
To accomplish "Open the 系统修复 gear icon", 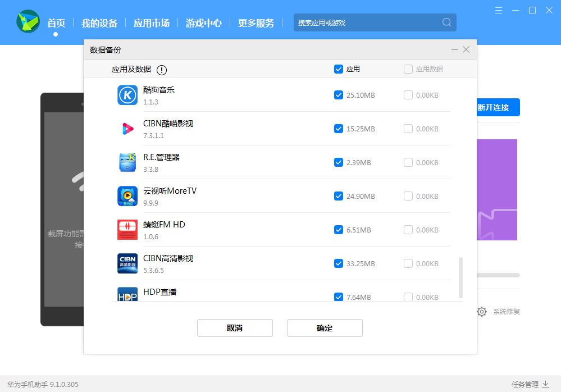I will pyautogui.click(x=482, y=312).
